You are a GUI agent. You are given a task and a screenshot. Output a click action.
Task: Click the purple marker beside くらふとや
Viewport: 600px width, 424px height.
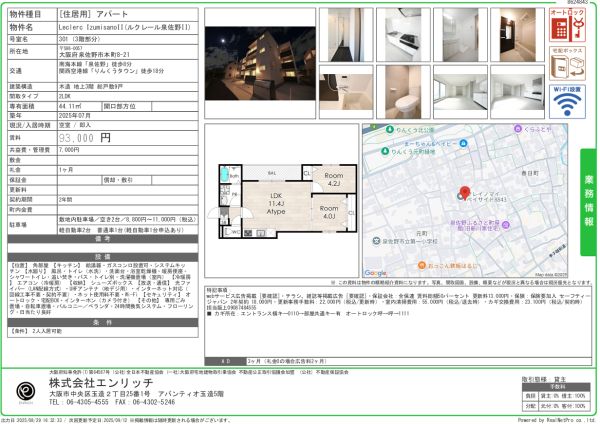coord(517,129)
